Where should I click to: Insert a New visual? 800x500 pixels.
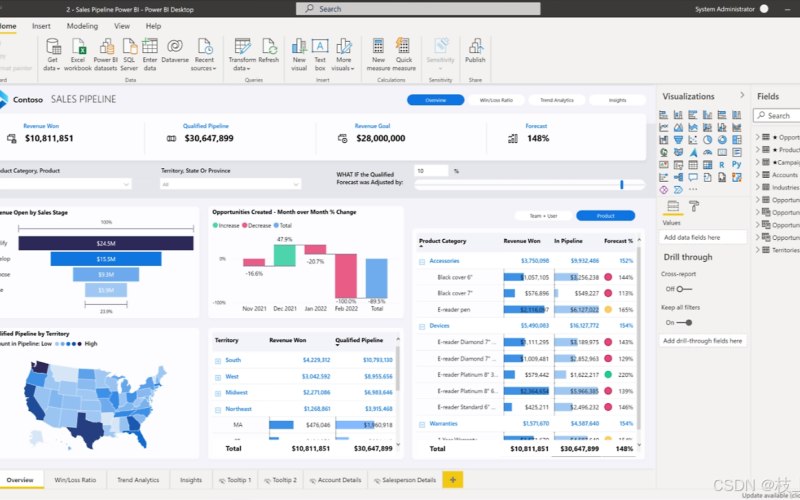(x=299, y=54)
